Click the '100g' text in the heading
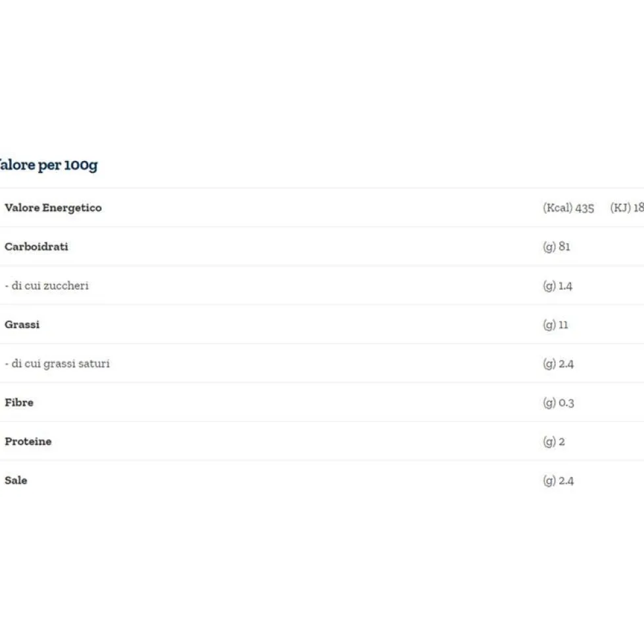The width and height of the screenshot is (644, 644). coord(81,166)
